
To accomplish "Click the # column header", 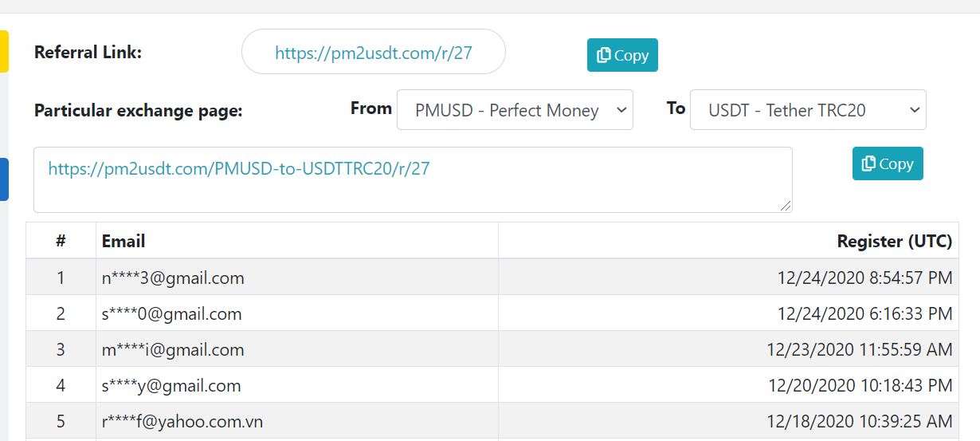I will pos(61,241).
